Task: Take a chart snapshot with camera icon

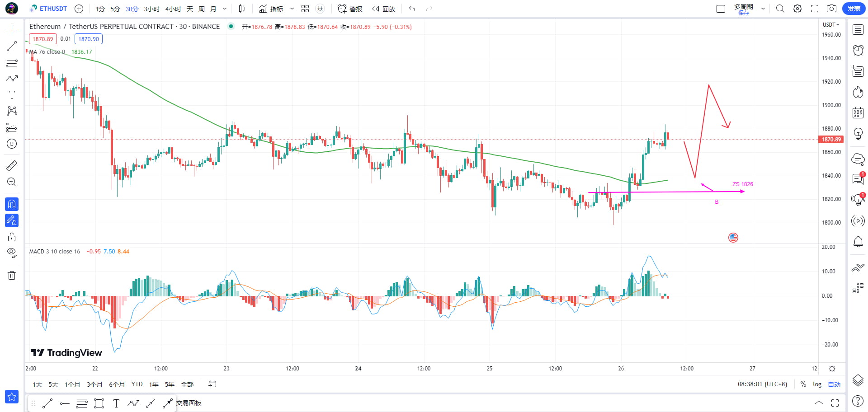Action: 831,9
